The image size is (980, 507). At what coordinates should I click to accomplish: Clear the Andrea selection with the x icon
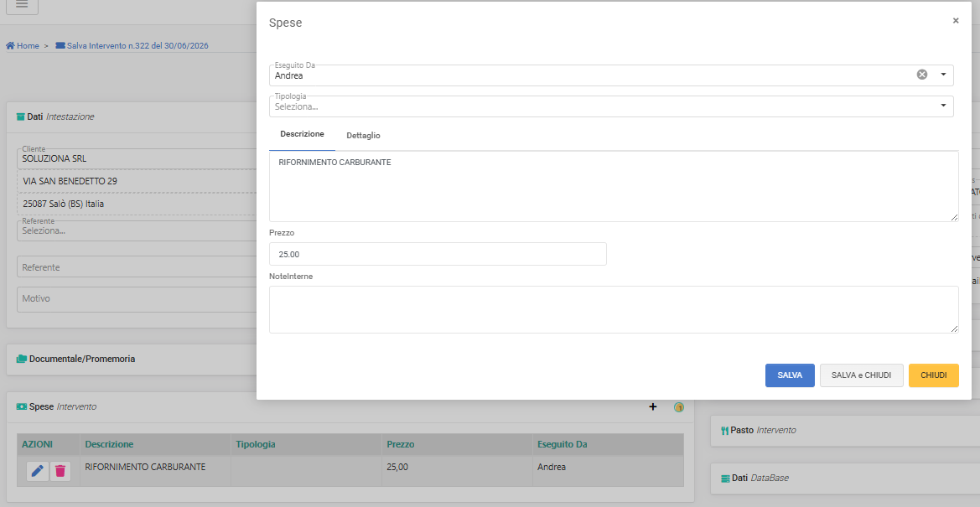tap(922, 75)
